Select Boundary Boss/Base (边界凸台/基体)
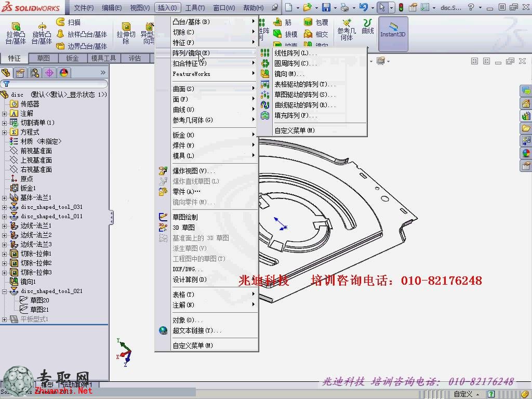Image resolution: width=532 pixels, height=399 pixels. click(x=82, y=46)
